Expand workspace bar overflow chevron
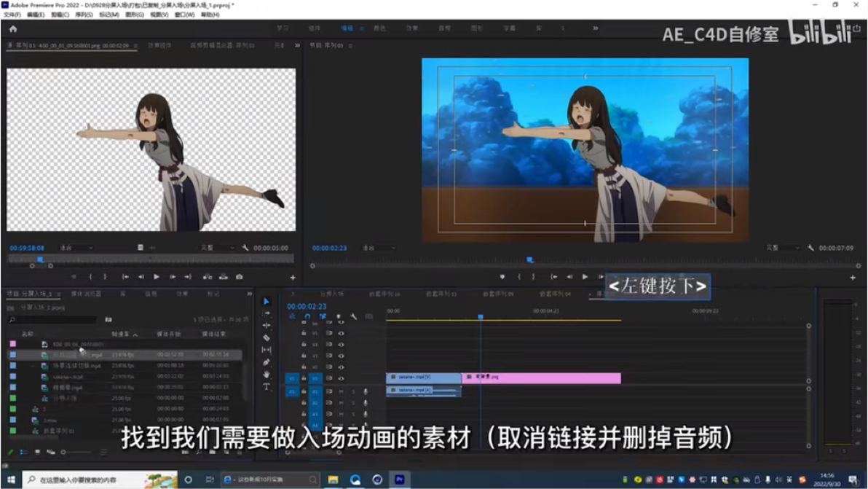The height and width of the screenshot is (489, 868). click(x=595, y=28)
